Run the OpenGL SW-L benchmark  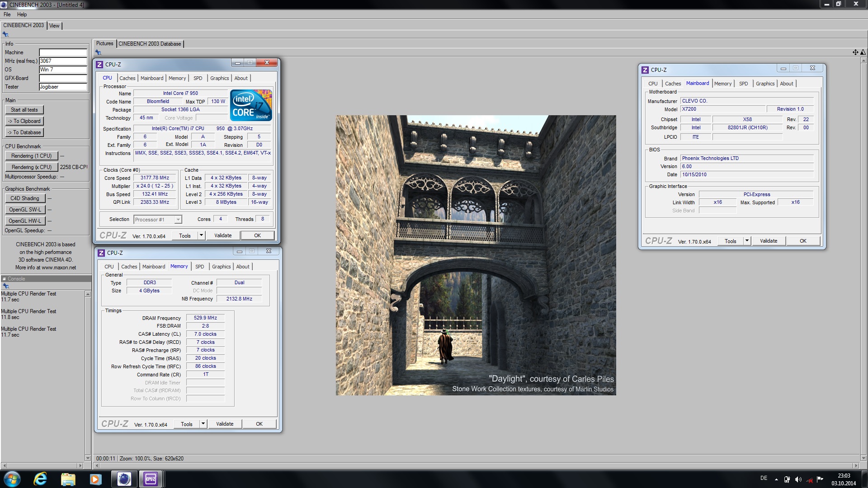(25, 210)
